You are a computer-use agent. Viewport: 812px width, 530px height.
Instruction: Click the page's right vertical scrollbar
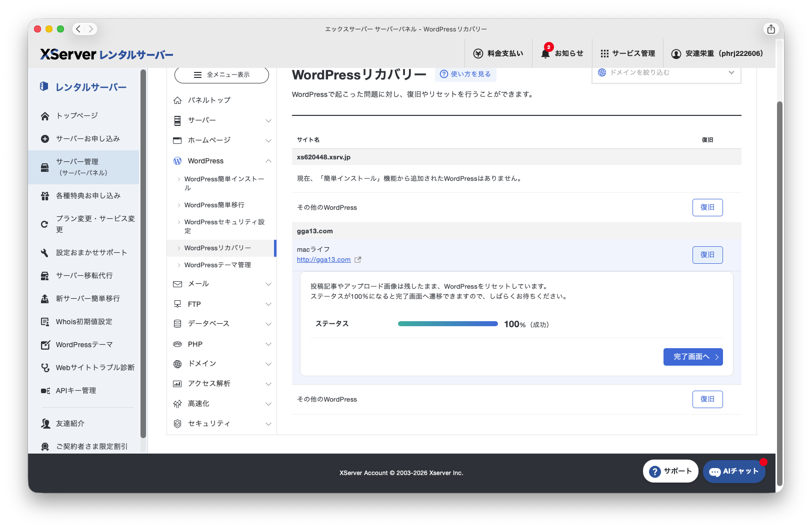(779, 293)
